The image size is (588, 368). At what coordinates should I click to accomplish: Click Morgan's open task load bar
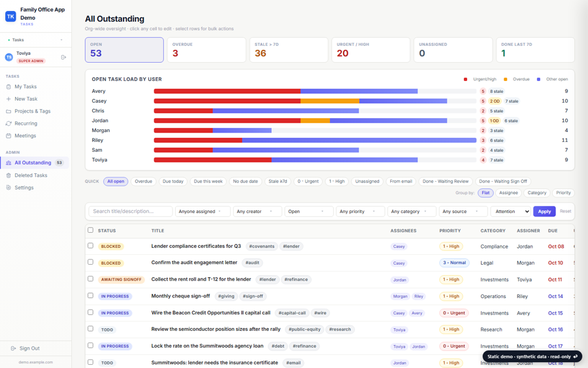[212, 131]
